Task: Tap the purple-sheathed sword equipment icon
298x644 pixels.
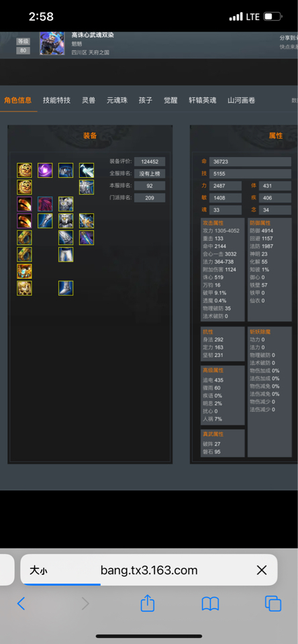Action: coord(87,237)
